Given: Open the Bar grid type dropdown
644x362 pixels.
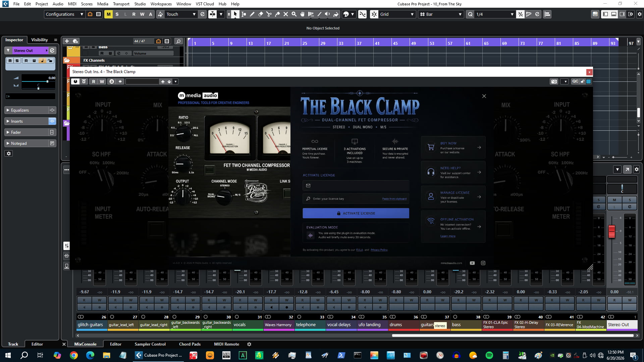Looking at the screenshot, I should tap(441, 14).
